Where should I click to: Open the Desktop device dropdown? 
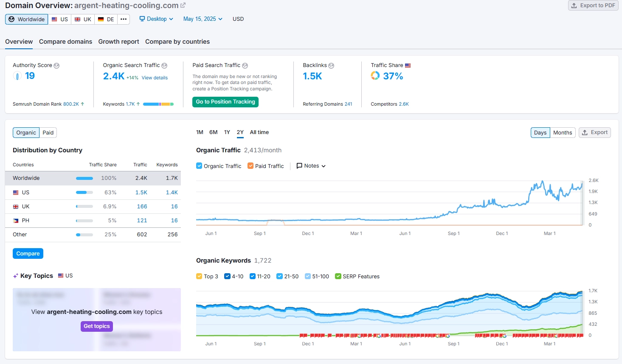click(156, 19)
